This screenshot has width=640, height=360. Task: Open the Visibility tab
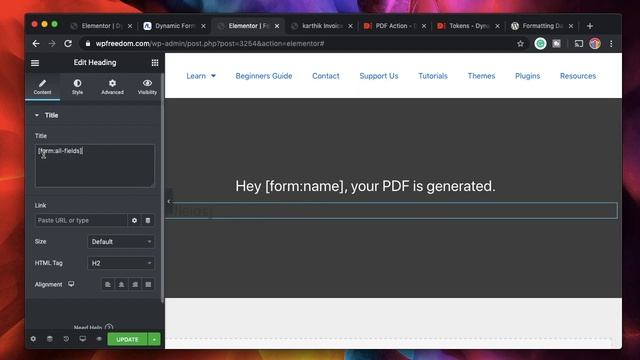pos(147,87)
